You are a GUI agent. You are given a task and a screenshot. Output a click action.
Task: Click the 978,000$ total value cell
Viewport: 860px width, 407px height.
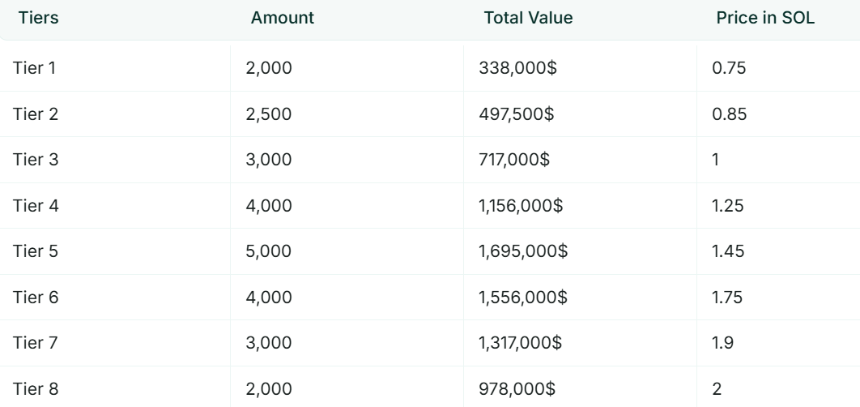pyautogui.click(x=517, y=389)
